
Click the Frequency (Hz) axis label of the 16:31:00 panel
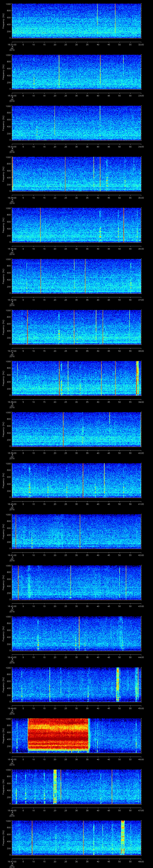(4, 21)
